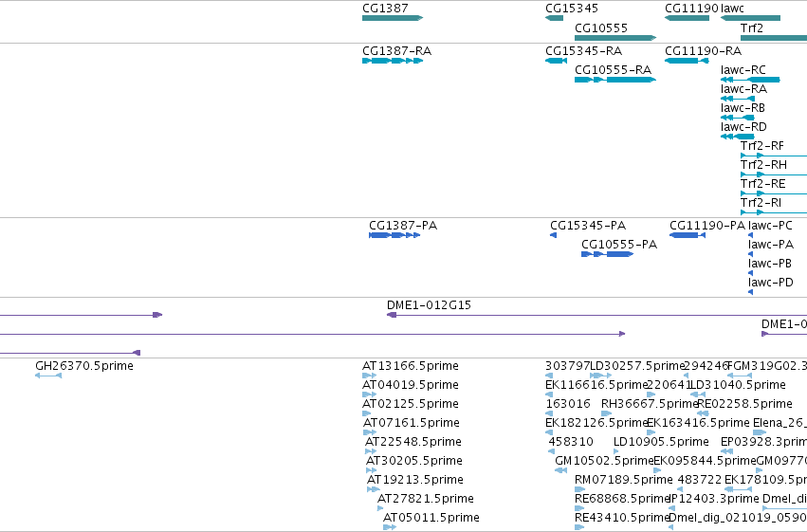Click the 483722 feature label
The image size is (807, 532).
click(x=700, y=480)
